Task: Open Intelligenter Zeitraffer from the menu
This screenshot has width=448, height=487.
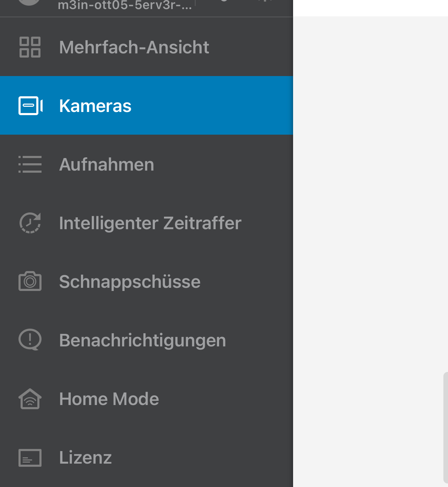Action: 150,223
